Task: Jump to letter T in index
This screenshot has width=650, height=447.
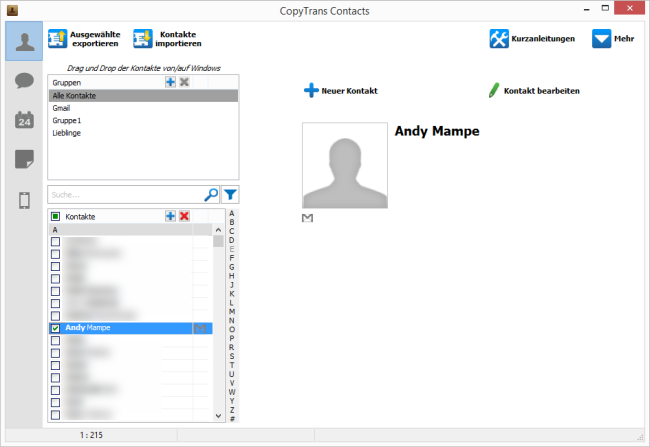Action: click(x=232, y=365)
